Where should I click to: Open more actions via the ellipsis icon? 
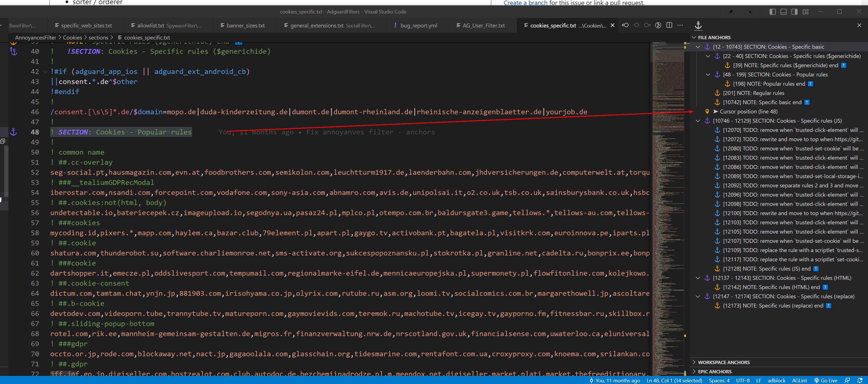pyautogui.click(x=680, y=25)
